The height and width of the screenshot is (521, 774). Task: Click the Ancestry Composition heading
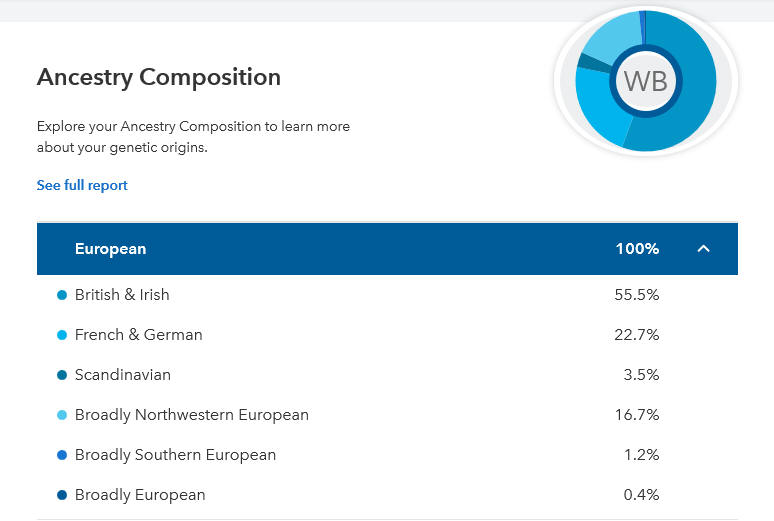[x=158, y=77]
